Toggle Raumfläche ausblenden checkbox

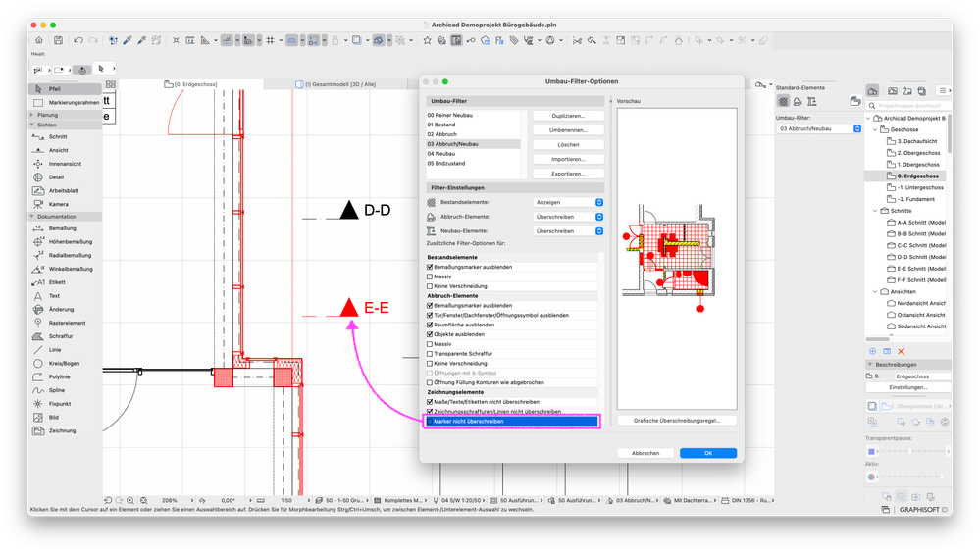pos(430,325)
